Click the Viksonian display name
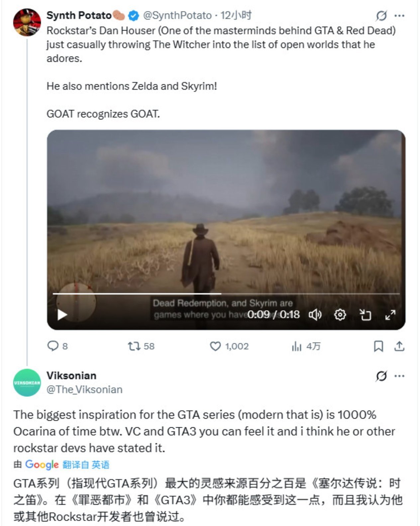The height and width of the screenshot is (526, 420). (x=71, y=375)
